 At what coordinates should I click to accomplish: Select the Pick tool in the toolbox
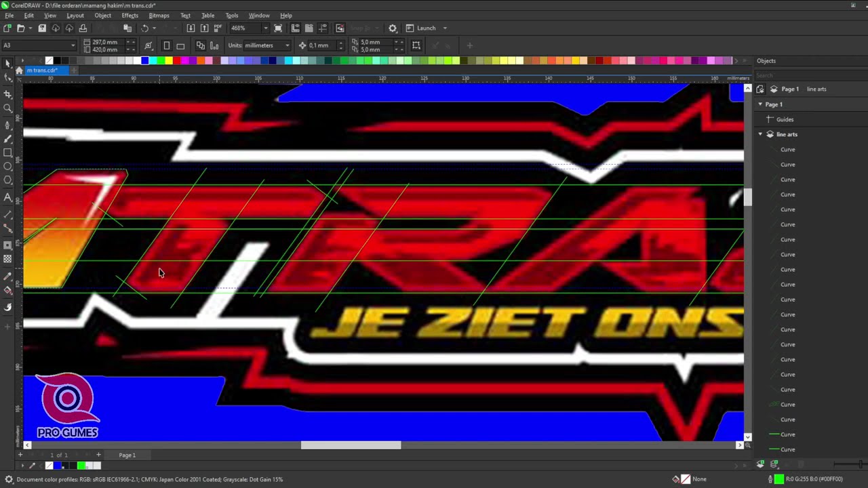click(x=8, y=63)
